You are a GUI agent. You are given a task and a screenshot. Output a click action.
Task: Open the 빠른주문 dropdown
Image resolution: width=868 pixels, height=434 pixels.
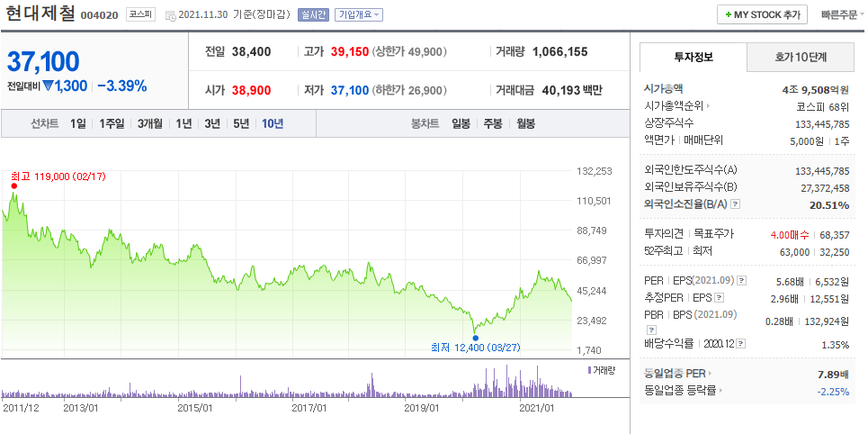tap(843, 15)
